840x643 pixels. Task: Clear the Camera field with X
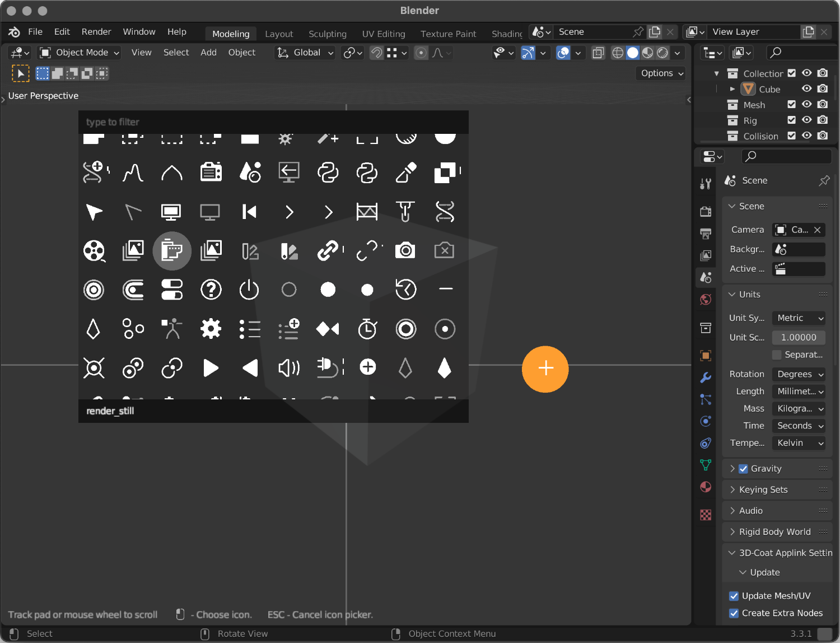[x=818, y=230]
